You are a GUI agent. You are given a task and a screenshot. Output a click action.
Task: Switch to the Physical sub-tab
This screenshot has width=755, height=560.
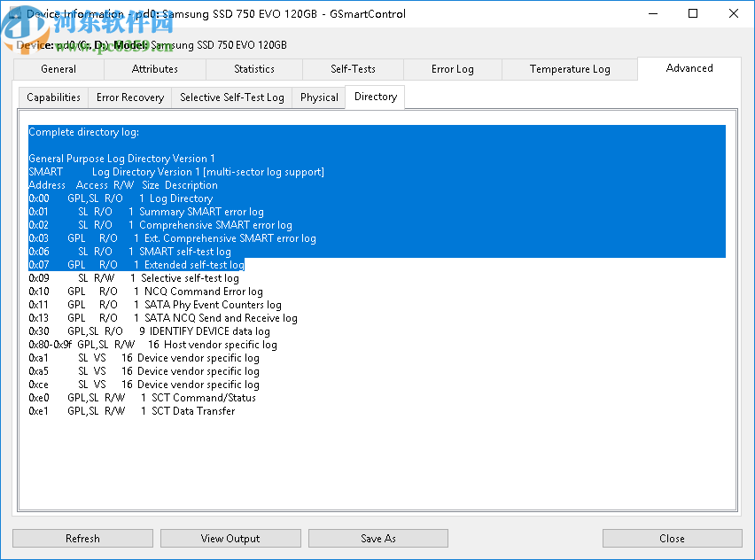(x=319, y=97)
